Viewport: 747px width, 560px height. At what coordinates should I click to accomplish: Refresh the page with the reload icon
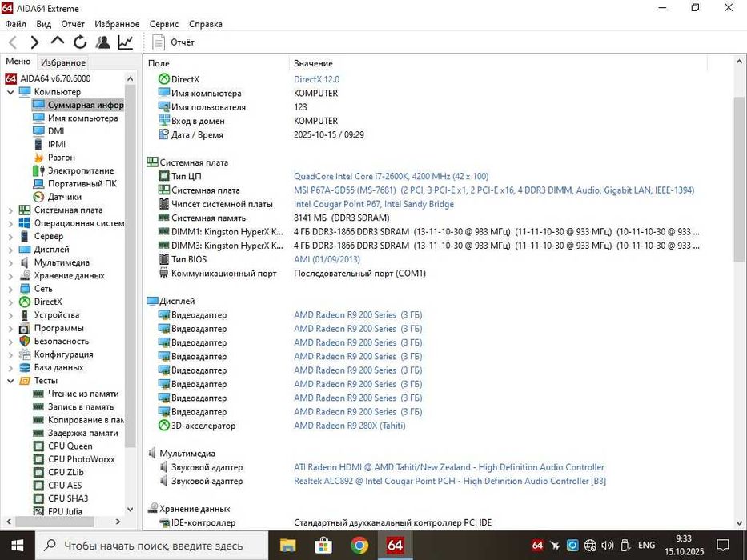tap(80, 42)
